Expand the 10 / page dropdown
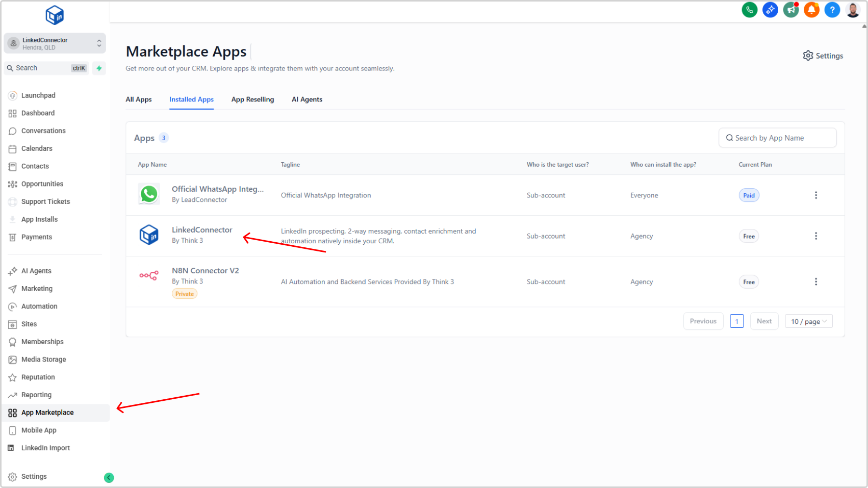The height and width of the screenshot is (488, 868). point(808,321)
